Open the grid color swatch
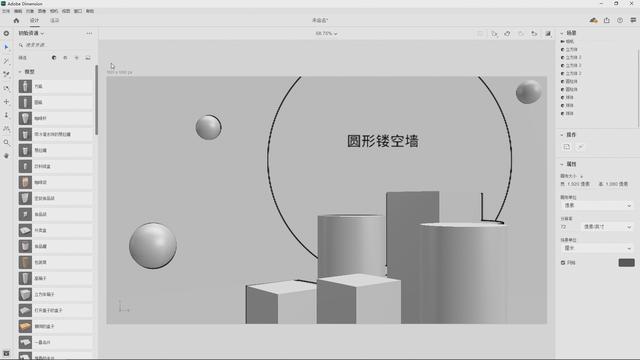640x360 pixels. (x=627, y=262)
